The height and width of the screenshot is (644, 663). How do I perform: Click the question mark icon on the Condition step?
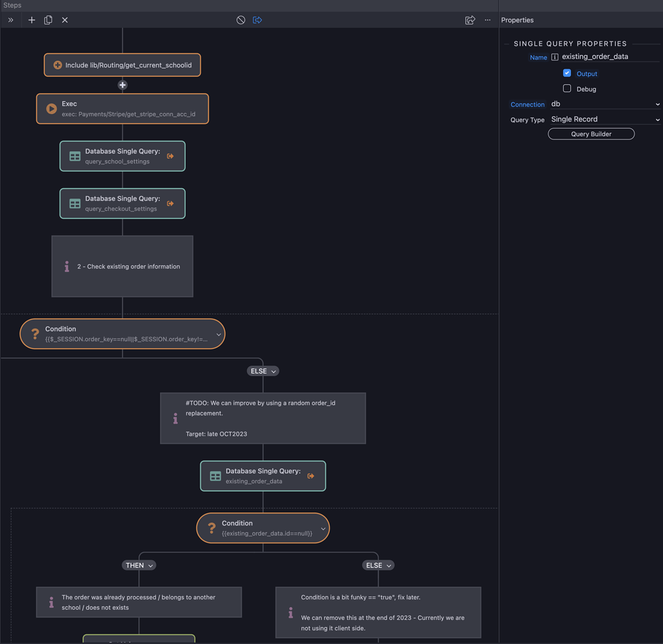point(34,333)
